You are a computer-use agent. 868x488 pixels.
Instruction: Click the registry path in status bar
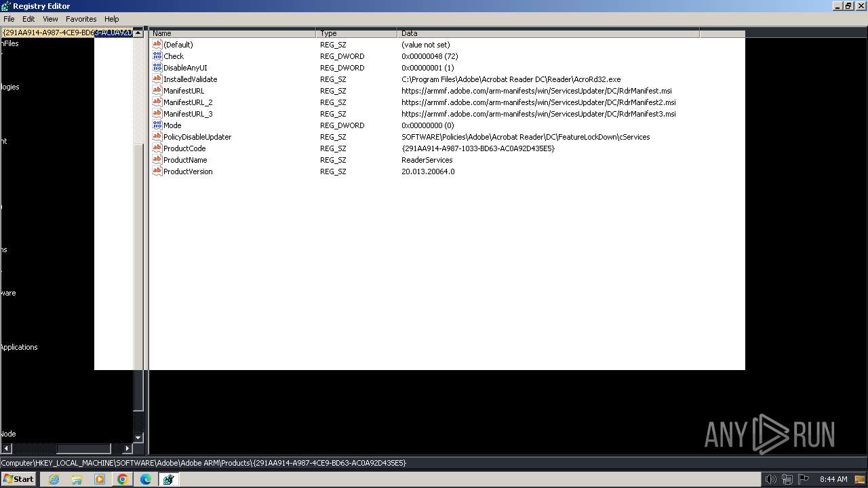203,463
